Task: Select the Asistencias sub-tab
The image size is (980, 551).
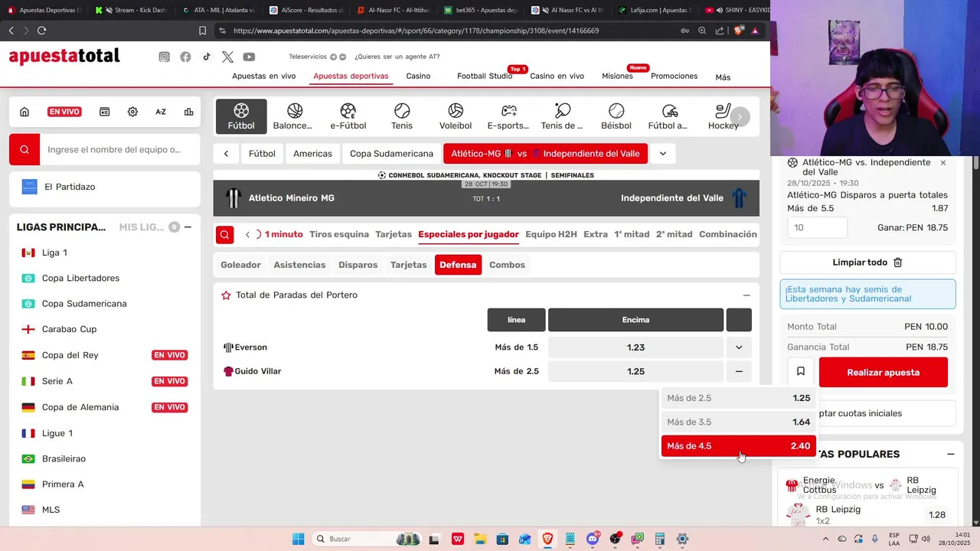Action: [299, 265]
